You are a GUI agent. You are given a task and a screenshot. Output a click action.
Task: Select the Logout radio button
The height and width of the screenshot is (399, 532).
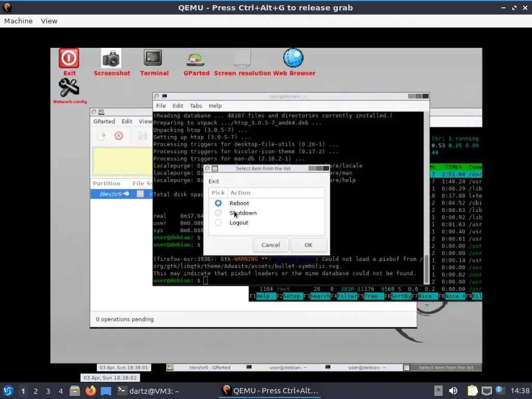point(218,222)
